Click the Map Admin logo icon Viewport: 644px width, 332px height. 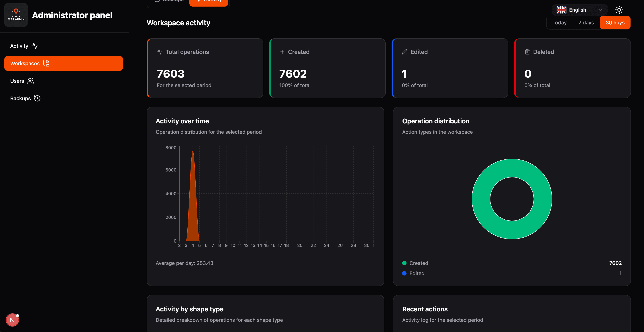pyautogui.click(x=16, y=15)
